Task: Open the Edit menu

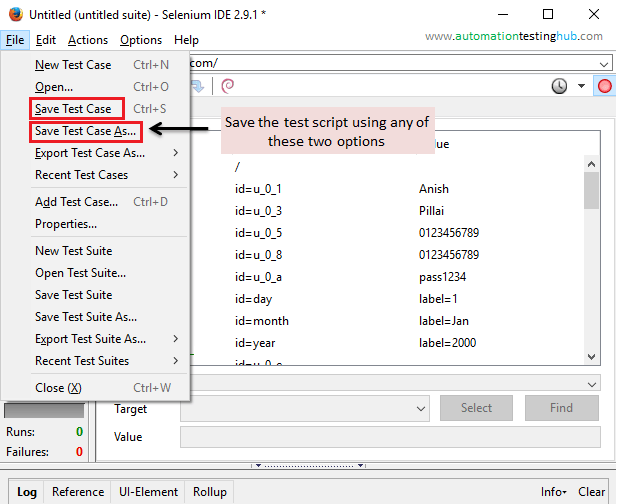Action: (46, 40)
